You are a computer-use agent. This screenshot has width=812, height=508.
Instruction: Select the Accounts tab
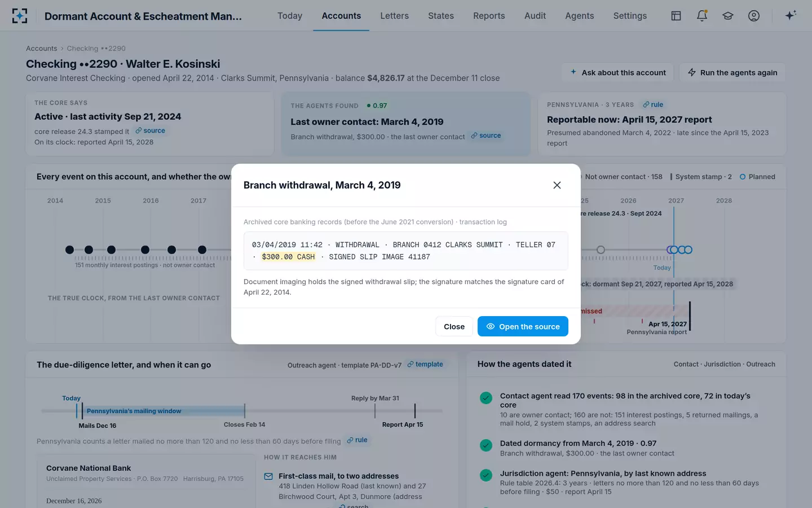341,16
